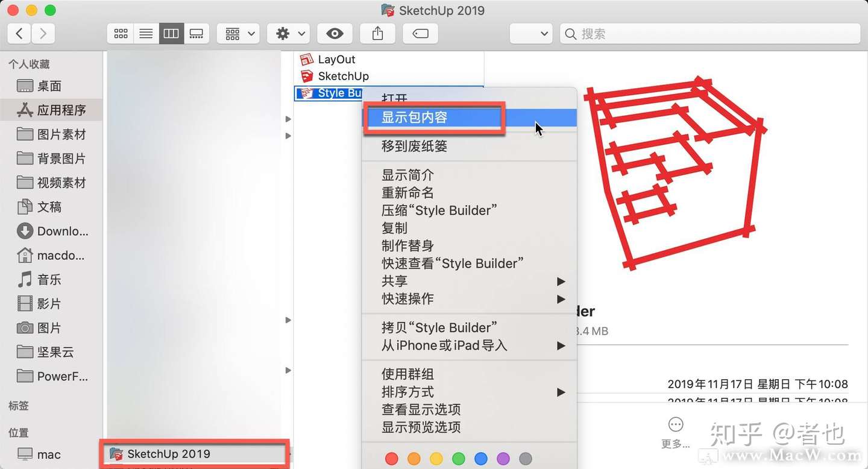Switch Finder to column view

pyautogui.click(x=171, y=34)
